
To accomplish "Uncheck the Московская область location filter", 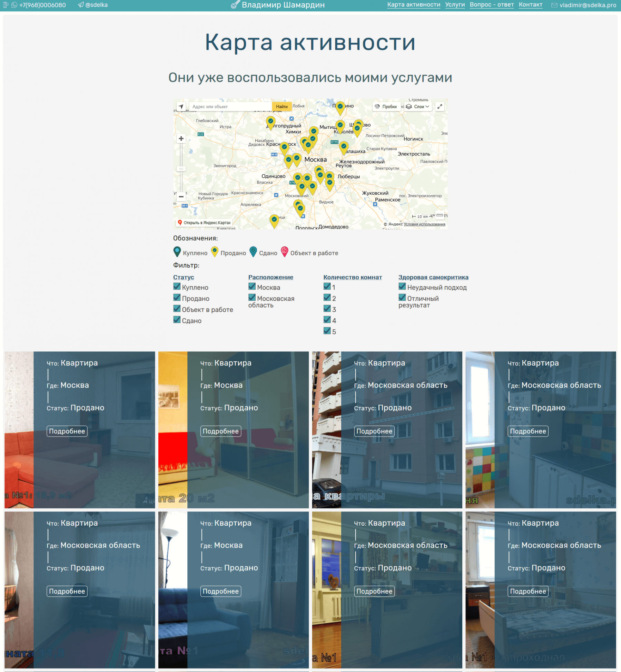I will click(x=252, y=298).
